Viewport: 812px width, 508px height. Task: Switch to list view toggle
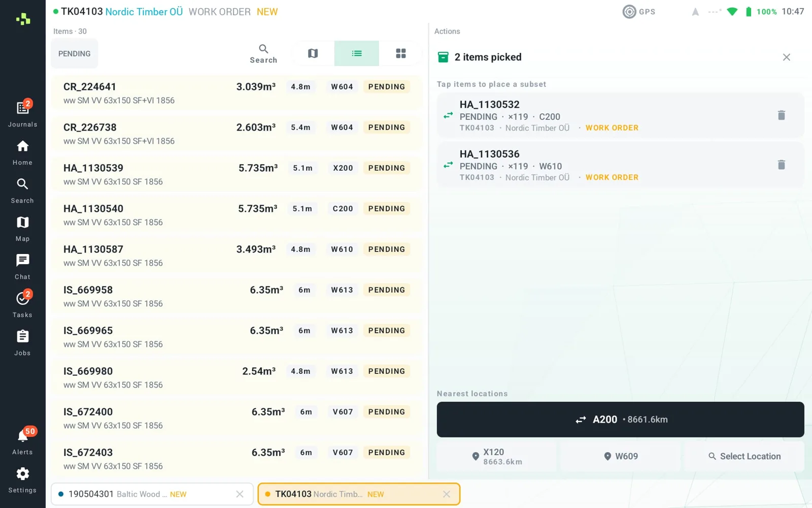[357, 53]
